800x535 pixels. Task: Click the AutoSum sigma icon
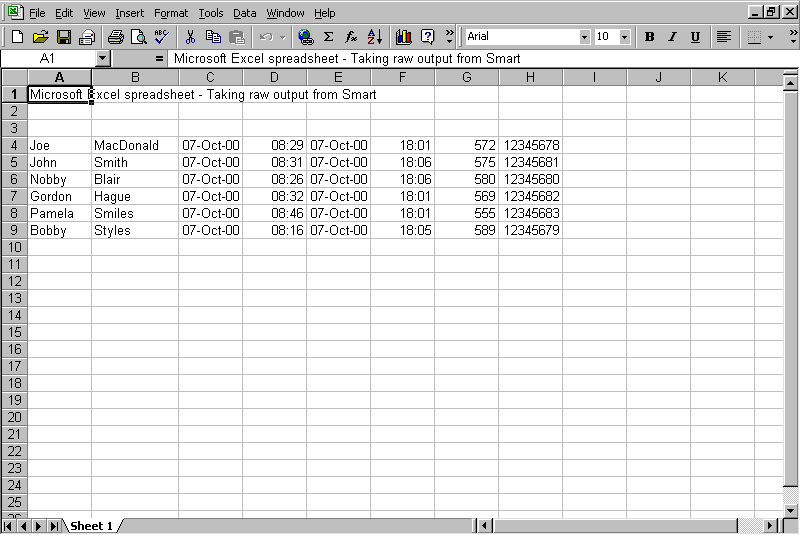point(329,37)
